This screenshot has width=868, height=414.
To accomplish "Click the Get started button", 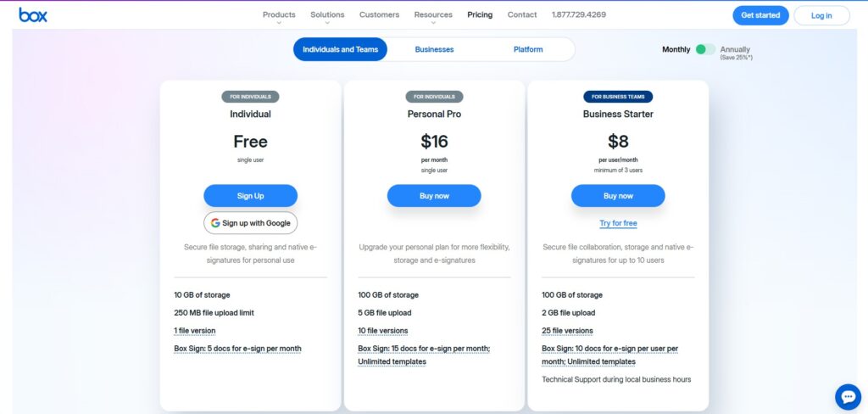I will (x=760, y=15).
